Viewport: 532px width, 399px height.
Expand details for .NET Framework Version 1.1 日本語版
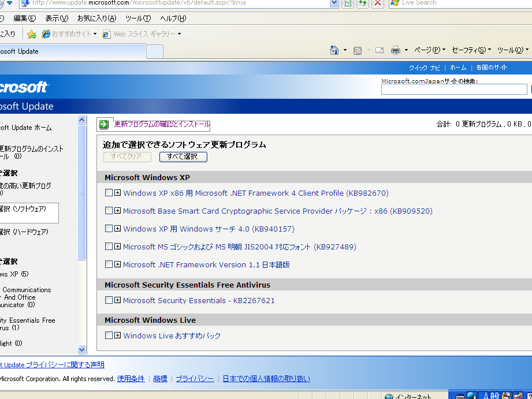point(117,264)
